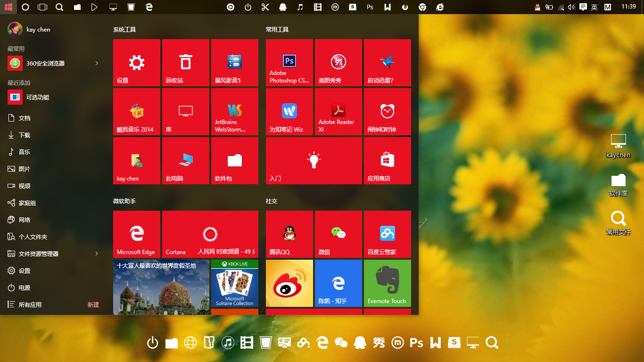Open the Cortana tile
Viewport: 644px width, 362px height.
(210, 234)
